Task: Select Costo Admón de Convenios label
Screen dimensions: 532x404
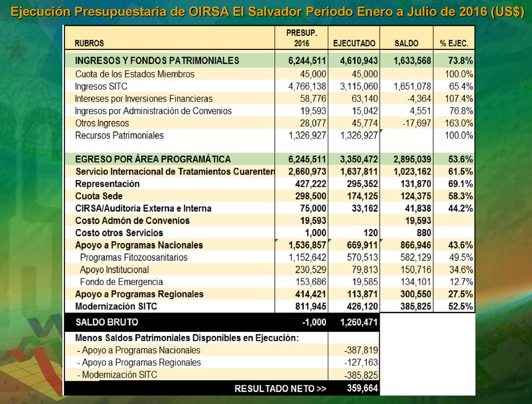Action: coord(132,221)
